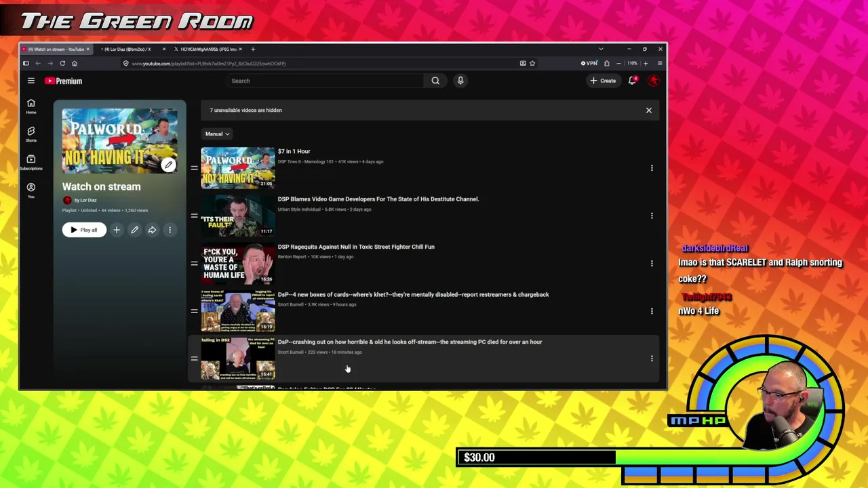Image resolution: width=868 pixels, height=488 pixels.
Task: Focus the YouTube search field
Action: pyautogui.click(x=325, y=81)
